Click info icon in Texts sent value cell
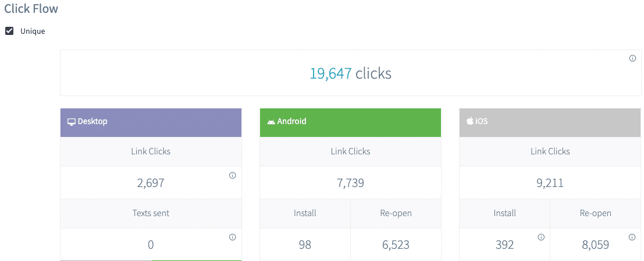The image size is (644, 261). tap(233, 237)
